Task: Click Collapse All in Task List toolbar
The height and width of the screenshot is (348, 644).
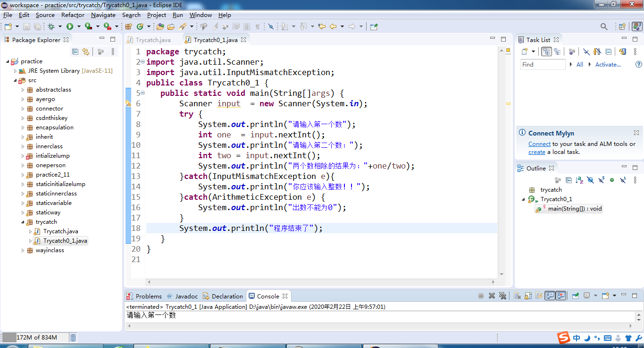Action: pos(608,51)
